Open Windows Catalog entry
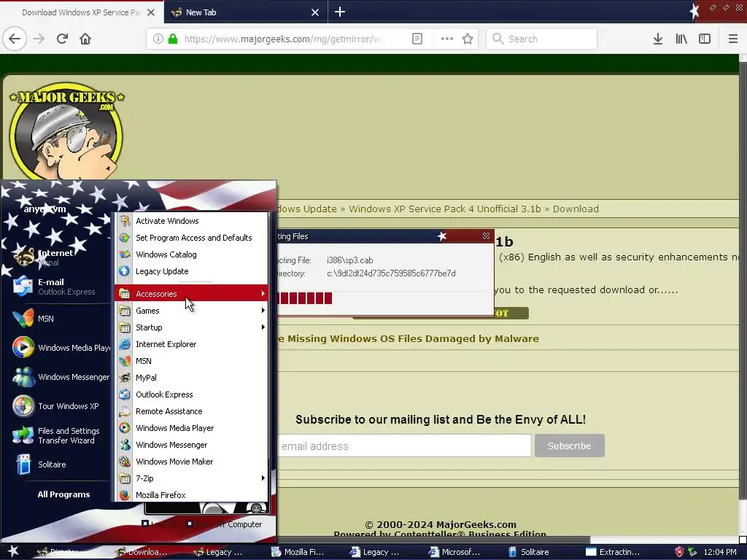The image size is (747, 560). click(191, 254)
